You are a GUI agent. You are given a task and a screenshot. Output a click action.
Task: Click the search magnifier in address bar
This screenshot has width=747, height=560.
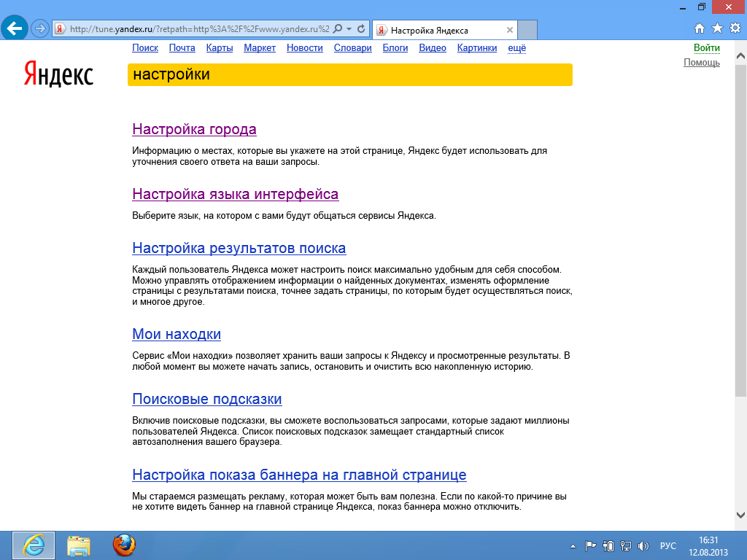pyautogui.click(x=337, y=29)
